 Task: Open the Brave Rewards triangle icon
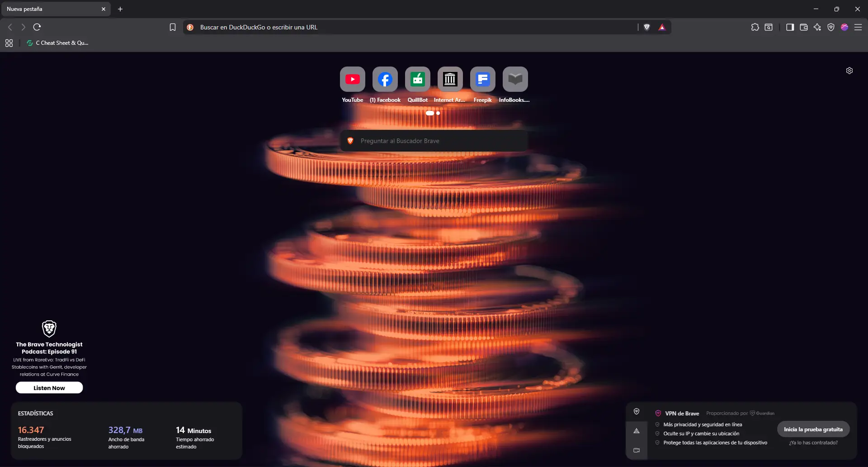click(x=662, y=27)
